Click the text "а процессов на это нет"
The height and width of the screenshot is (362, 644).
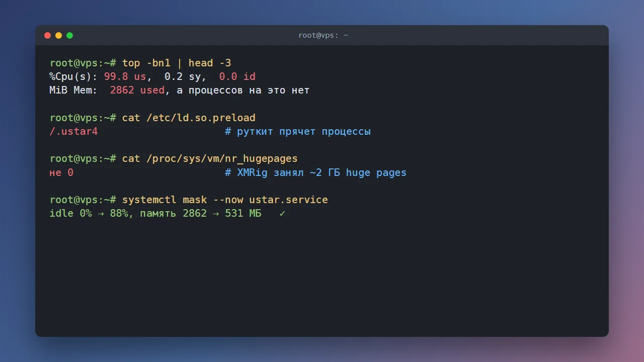coord(243,90)
